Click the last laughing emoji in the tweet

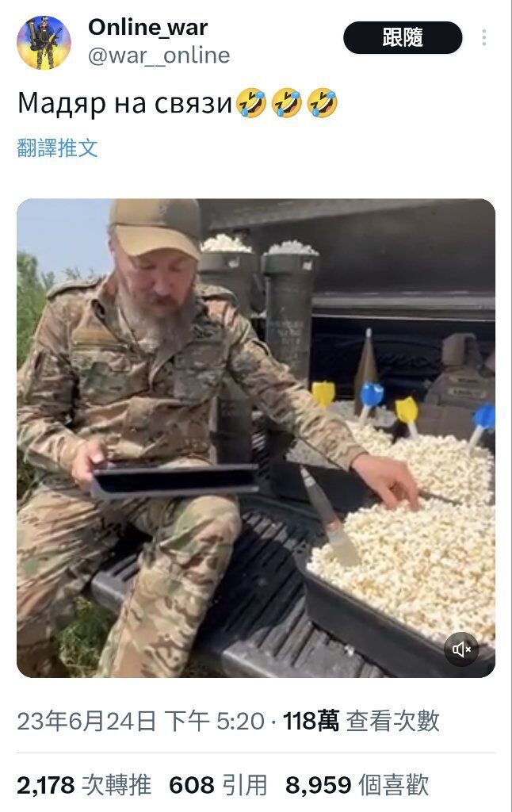[x=322, y=103]
